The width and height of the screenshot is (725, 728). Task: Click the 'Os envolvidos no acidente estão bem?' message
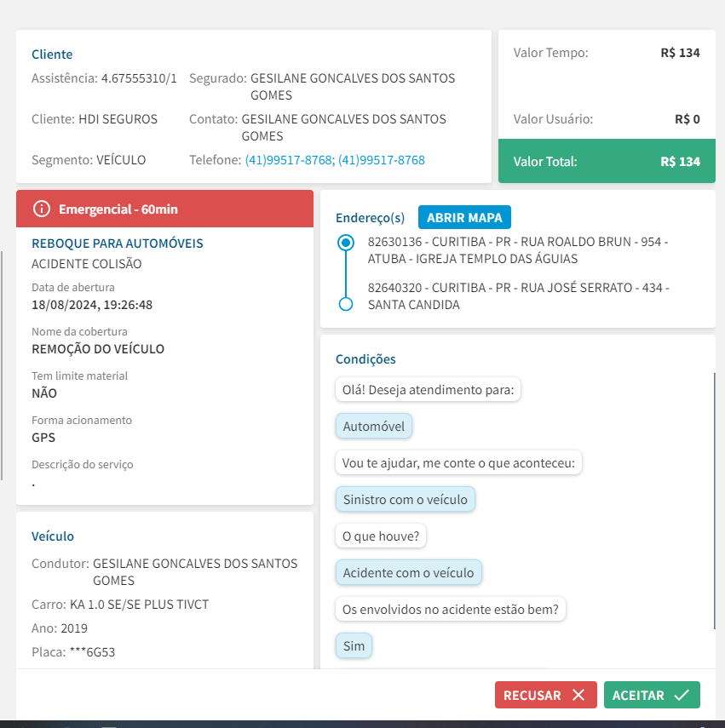point(451,610)
